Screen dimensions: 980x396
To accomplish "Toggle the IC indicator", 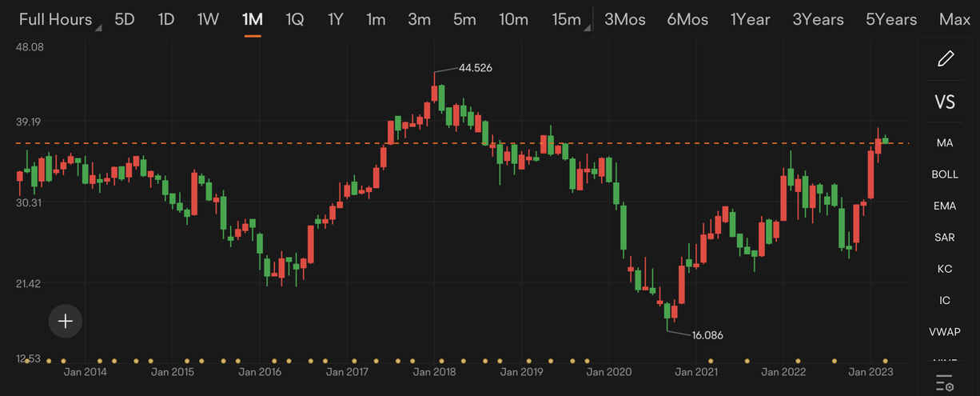I will (945, 301).
